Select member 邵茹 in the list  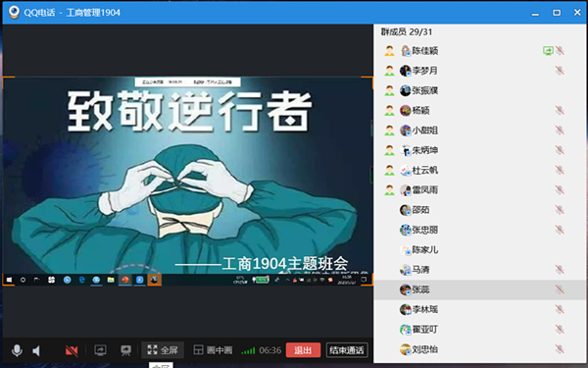click(x=480, y=210)
